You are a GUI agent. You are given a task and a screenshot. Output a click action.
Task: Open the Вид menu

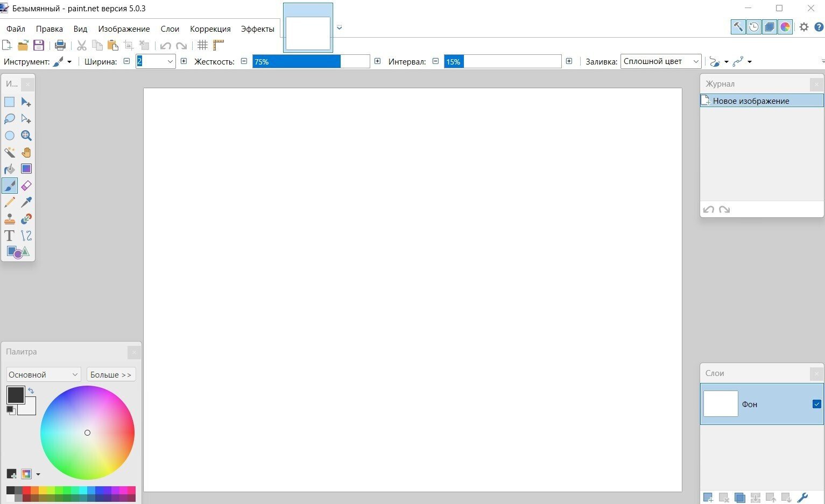pyautogui.click(x=80, y=29)
